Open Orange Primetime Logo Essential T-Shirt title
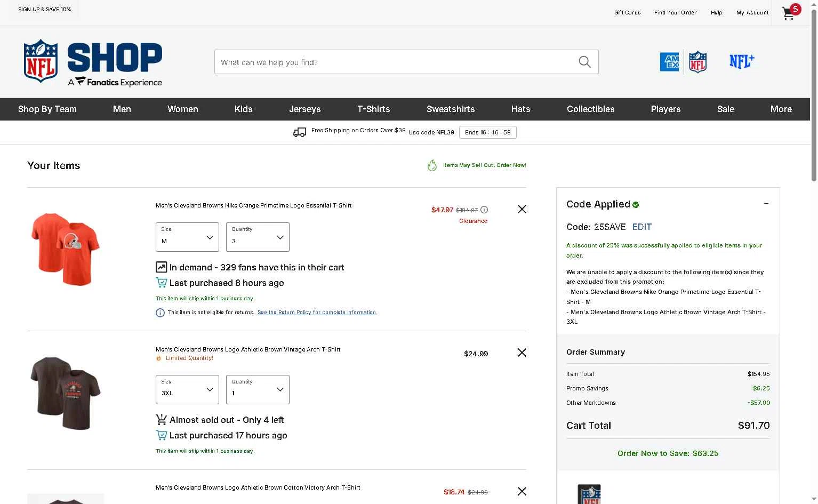The width and height of the screenshot is (818, 504). (254, 205)
